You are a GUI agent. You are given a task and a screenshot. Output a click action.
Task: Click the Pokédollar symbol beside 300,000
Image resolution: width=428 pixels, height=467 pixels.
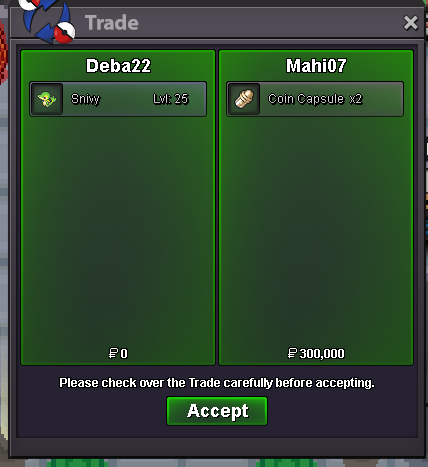tap(292, 353)
